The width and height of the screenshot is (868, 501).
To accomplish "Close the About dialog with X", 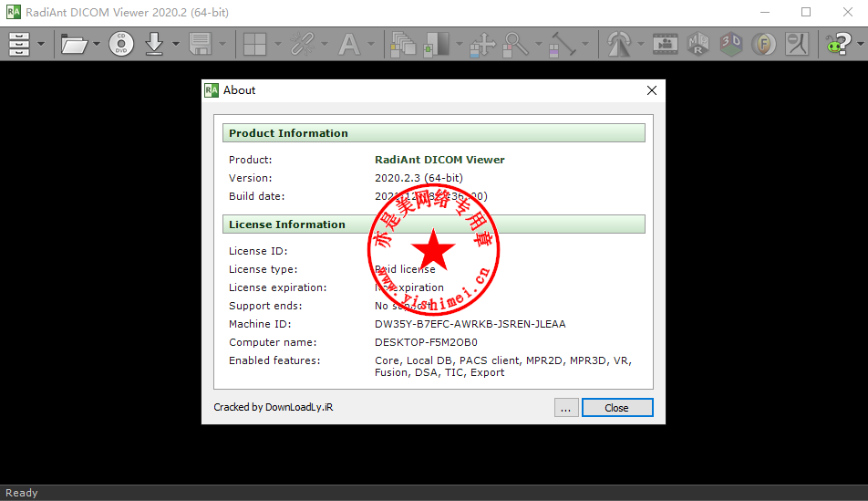I will [652, 90].
